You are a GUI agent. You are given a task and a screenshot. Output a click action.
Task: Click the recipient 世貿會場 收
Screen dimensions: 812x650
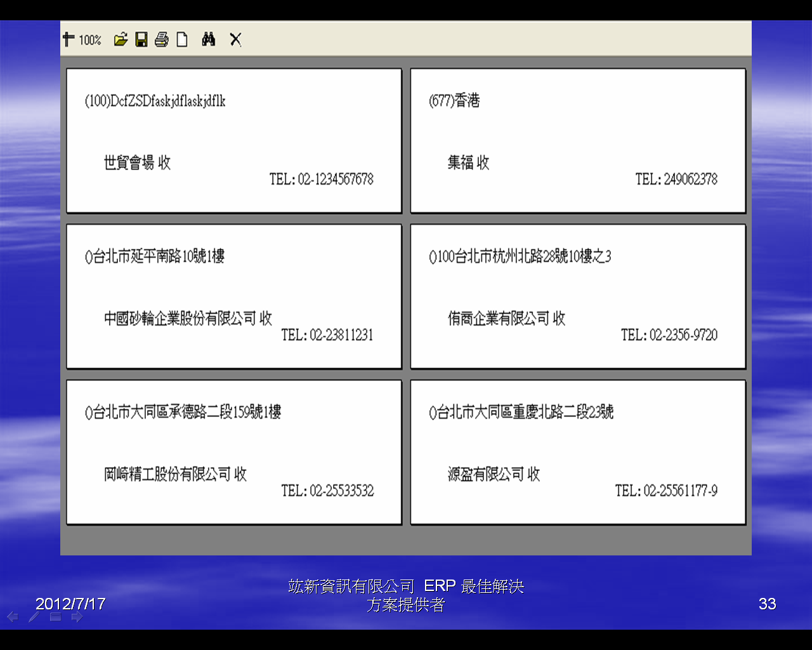coord(137,162)
